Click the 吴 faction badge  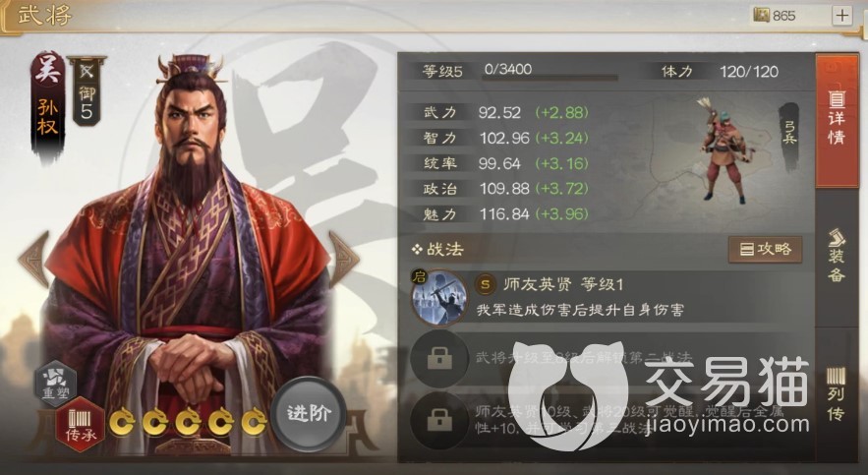pyautogui.click(x=48, y=70)
